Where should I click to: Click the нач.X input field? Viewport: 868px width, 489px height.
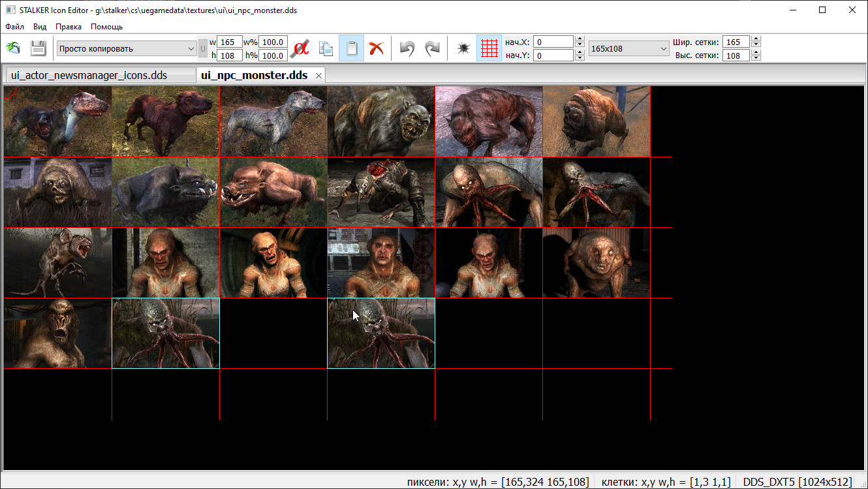tap(553, 42)
